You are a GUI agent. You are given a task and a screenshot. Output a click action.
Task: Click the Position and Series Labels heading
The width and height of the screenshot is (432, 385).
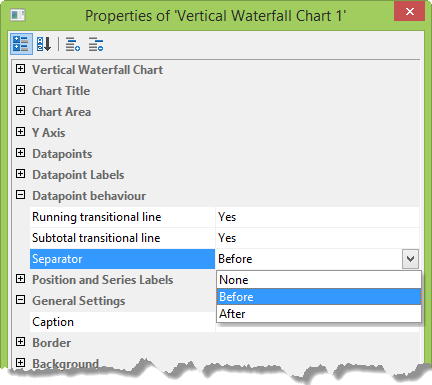103,280
